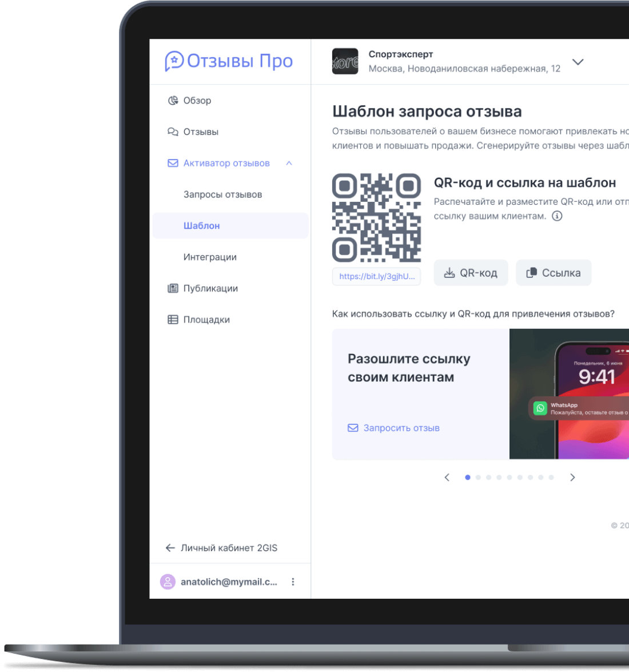The height and width of the screenshot is (672, 629).
Task: Select the last carousel pagination dot
Action: pyautogui.click(x=551, y=478)
